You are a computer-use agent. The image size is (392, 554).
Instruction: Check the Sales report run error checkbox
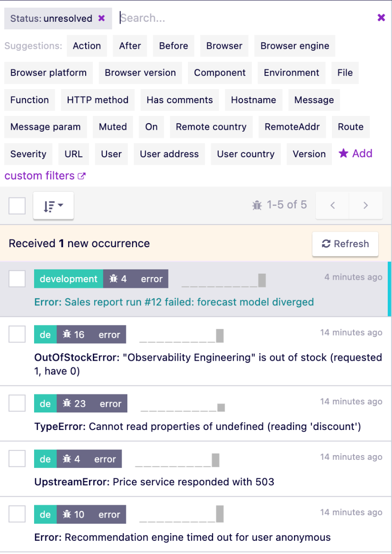[x=17, y=279]
